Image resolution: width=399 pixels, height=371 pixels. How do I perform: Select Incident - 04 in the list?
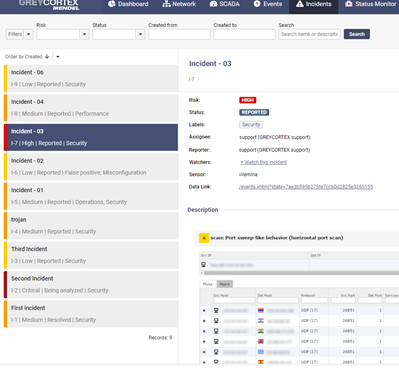coord(91,108)
